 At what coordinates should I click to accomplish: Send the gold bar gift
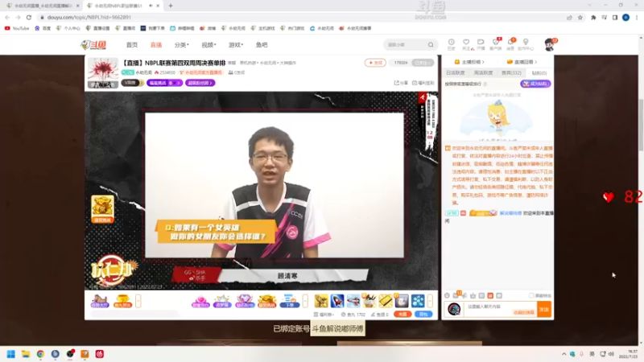pyautogui.click(x=386, y=301)
